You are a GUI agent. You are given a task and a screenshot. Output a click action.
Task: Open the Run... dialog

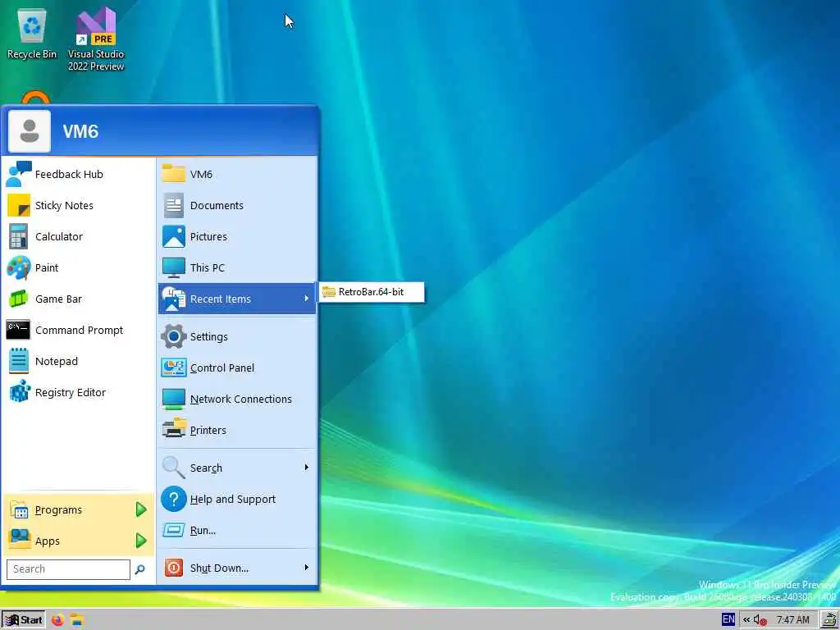click(x=237, y=530)
